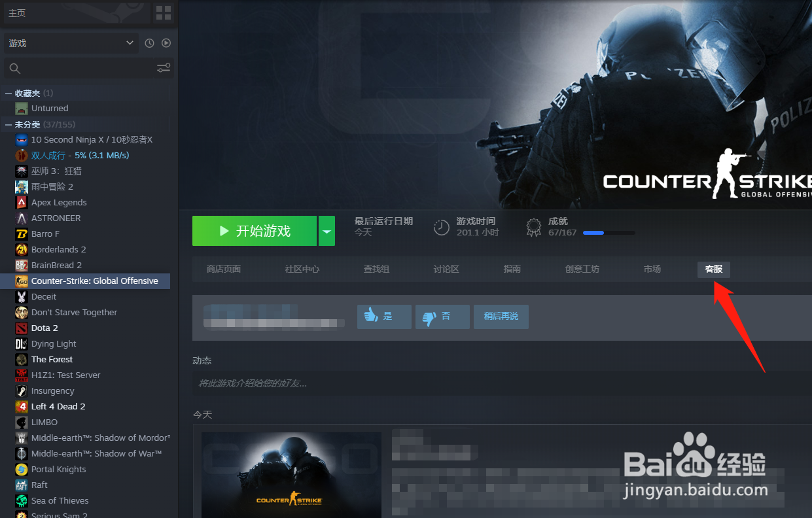Select the 10 Second Ninja X icon

tap(22, 139)
